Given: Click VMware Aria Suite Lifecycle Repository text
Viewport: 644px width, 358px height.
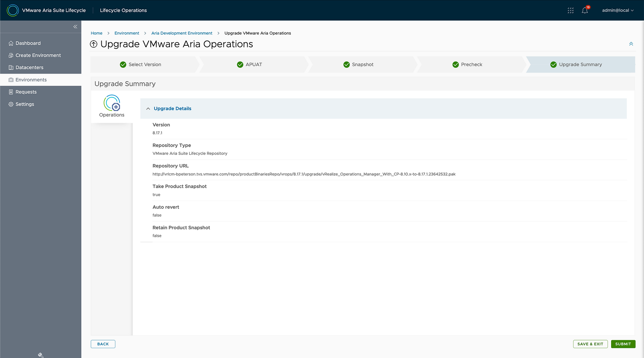Looking at the screenshot, I should [190, 153].
